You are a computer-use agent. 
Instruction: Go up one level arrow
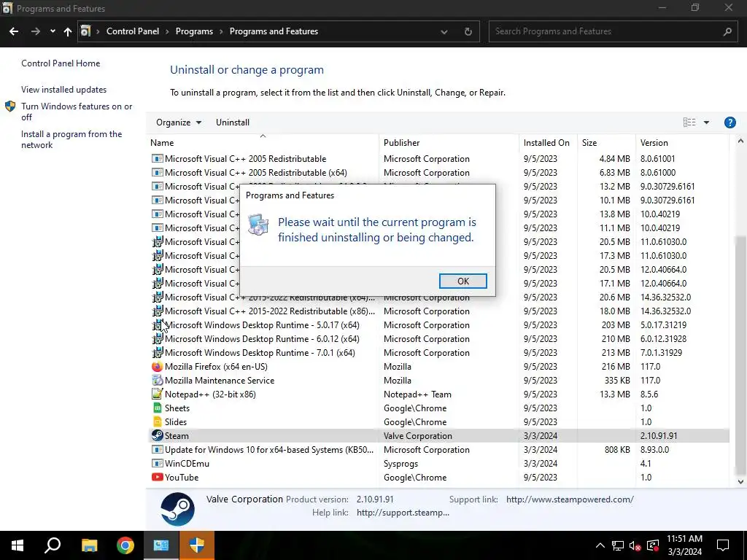(68, 31)
